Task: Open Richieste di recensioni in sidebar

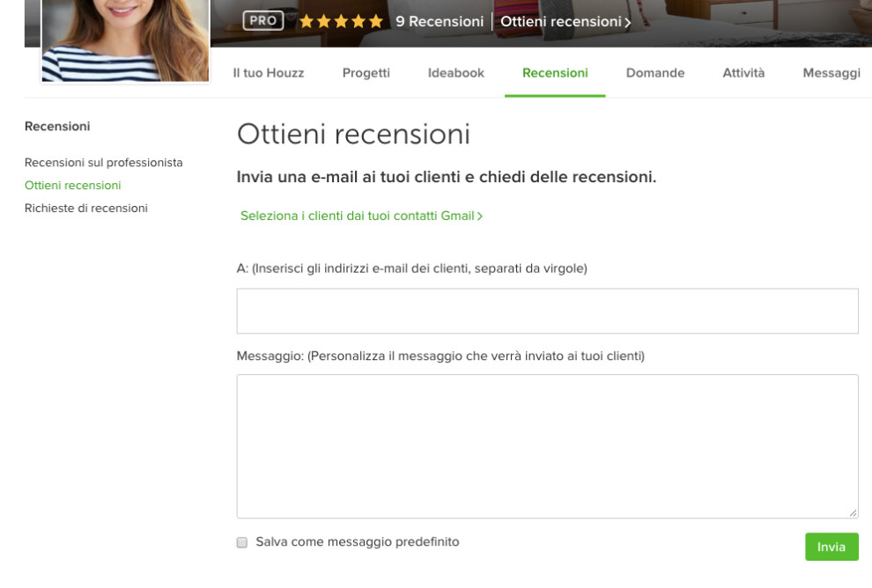Action: [86, 209]
